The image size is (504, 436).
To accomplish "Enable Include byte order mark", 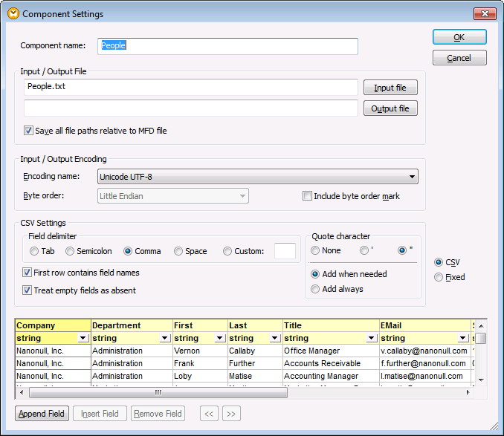I will click(307, 196).
